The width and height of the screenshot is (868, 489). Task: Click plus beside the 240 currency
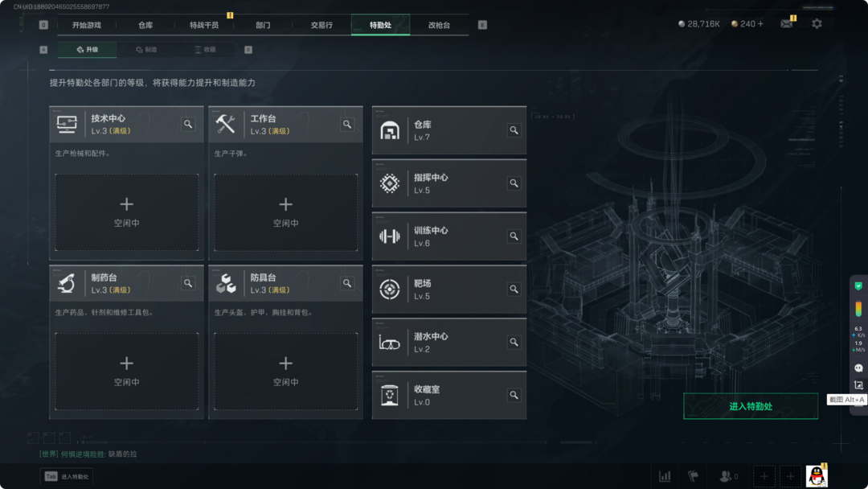[760, 24]
